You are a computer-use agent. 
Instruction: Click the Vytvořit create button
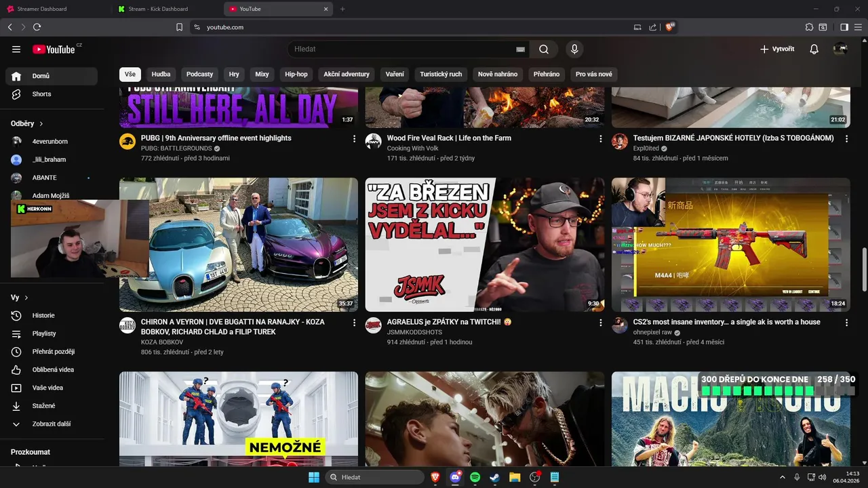[x=777, y=49]
